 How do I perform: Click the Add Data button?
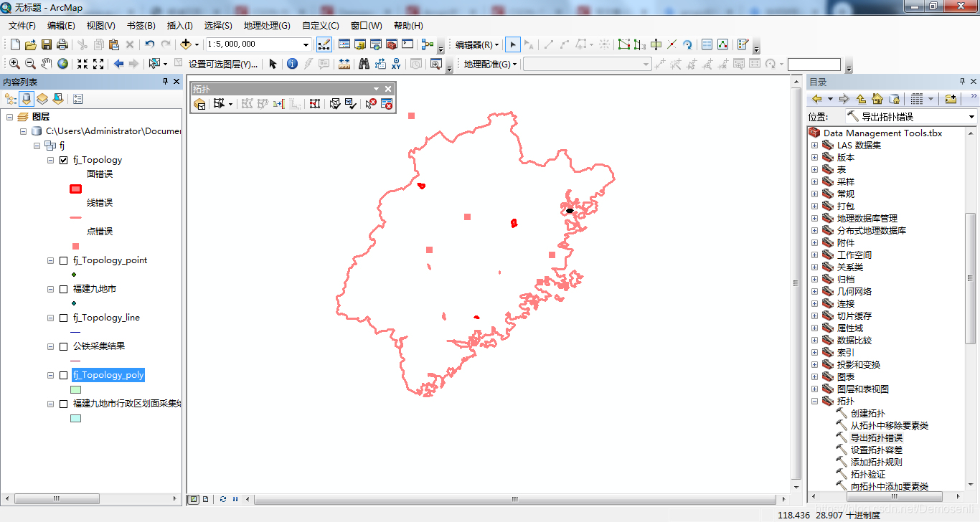pos(186,44)
